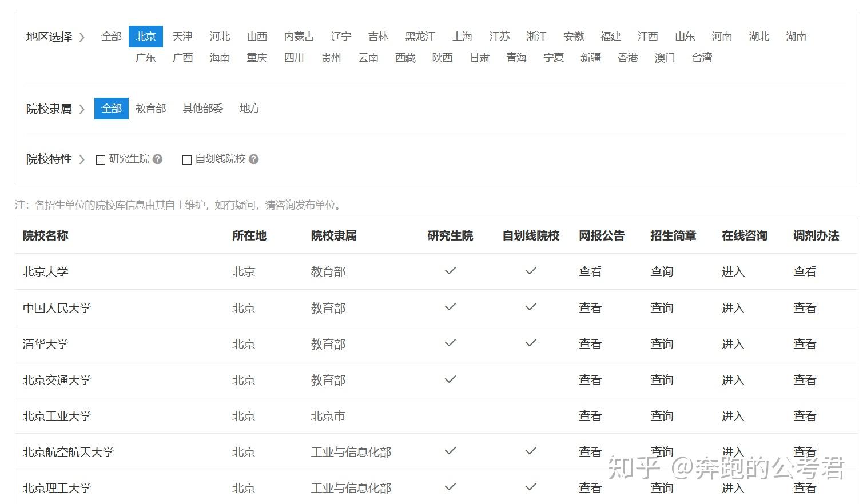Click the help icon next to 研究生院
The width and height of the screenshot is (867, 504).
tap(158, 159)
